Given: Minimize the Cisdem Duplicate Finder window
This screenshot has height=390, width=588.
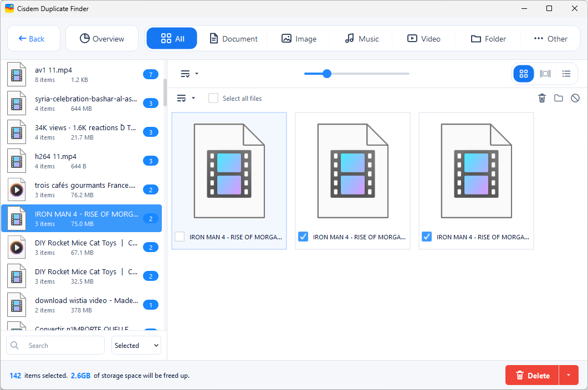Looking at the screenshot, I should click(524, 8).
